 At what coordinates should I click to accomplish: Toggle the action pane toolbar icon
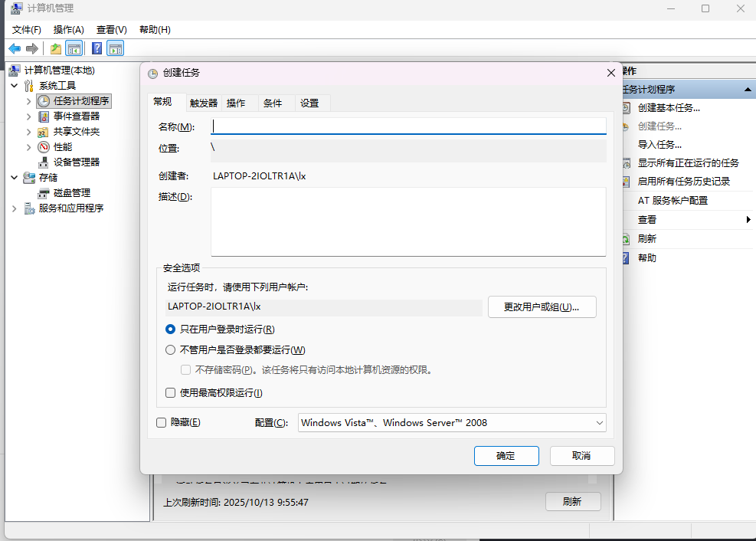click(116, 48)
